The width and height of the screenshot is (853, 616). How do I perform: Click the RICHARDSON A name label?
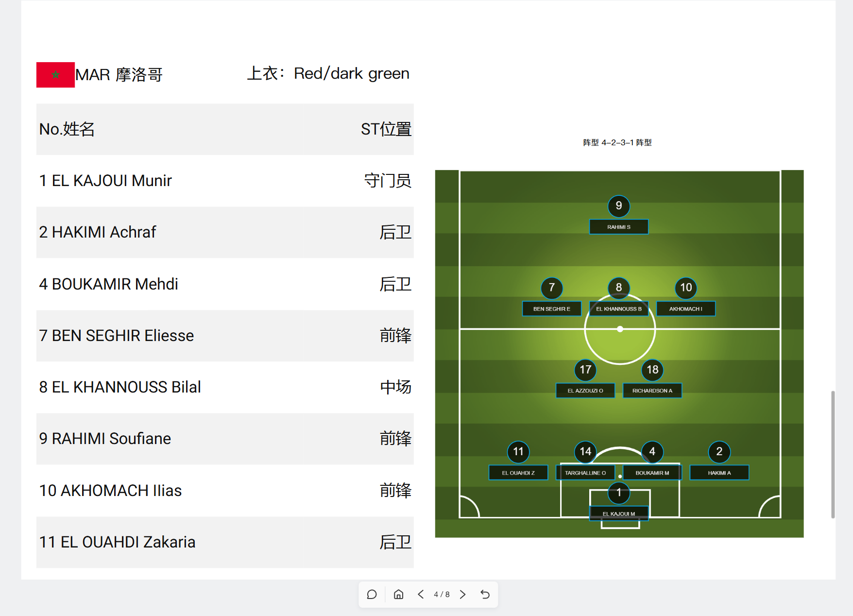point(652,391)
